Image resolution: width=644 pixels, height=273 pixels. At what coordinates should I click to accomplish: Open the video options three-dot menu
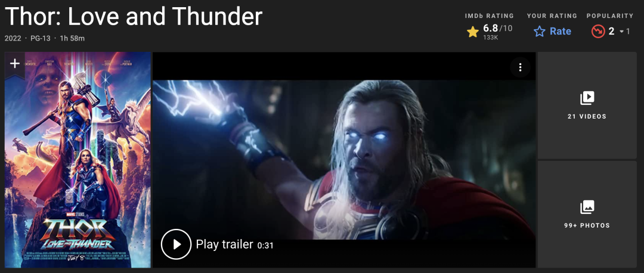point(521,67)
